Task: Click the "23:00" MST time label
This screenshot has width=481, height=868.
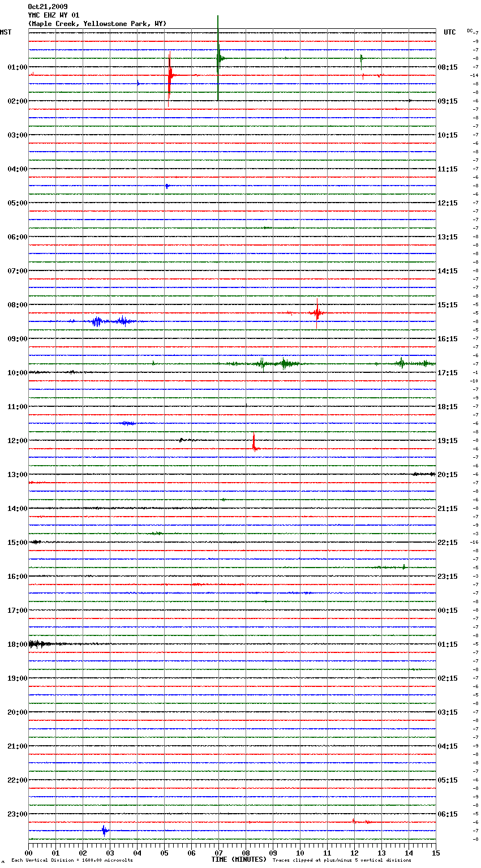Action: click(18, 814)
